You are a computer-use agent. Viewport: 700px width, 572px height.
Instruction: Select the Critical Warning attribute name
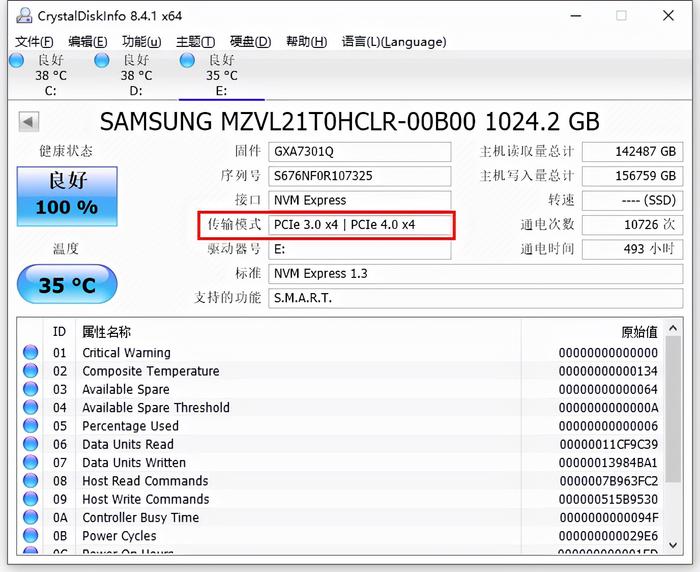click(126, 353)
